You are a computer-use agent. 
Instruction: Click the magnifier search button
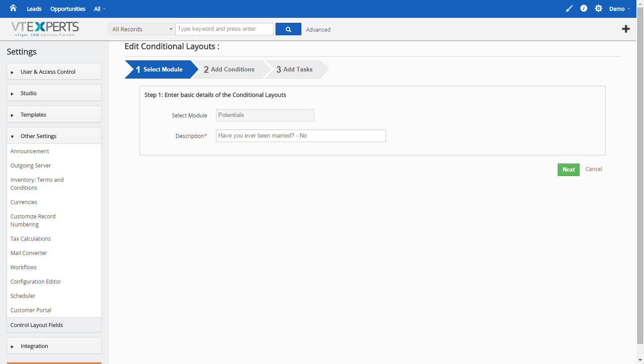[x=288, y=29]
